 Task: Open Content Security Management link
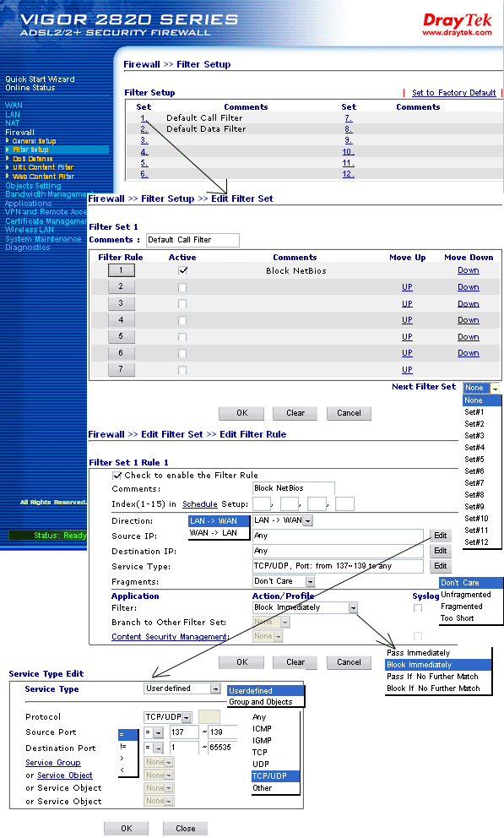170,636
